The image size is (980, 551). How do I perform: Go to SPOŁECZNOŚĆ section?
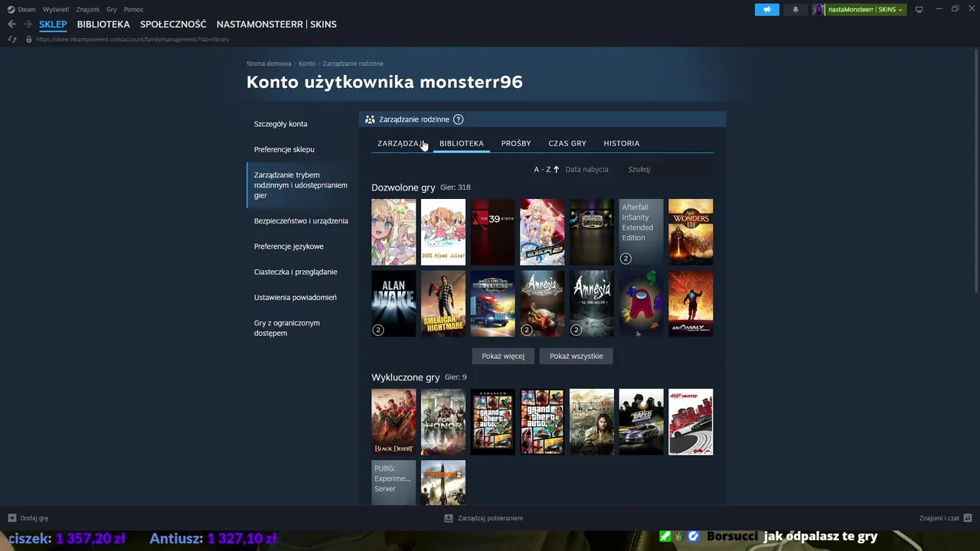173,24
